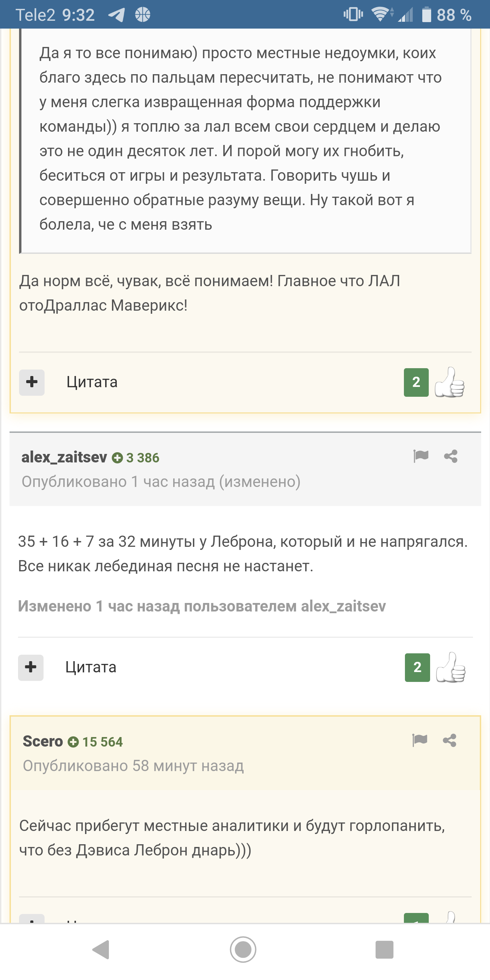Like alex_zaitsev's post with thumbs up
Image resolution: width=490 pixels, height=980 pixels.
(x=451, y=667)
